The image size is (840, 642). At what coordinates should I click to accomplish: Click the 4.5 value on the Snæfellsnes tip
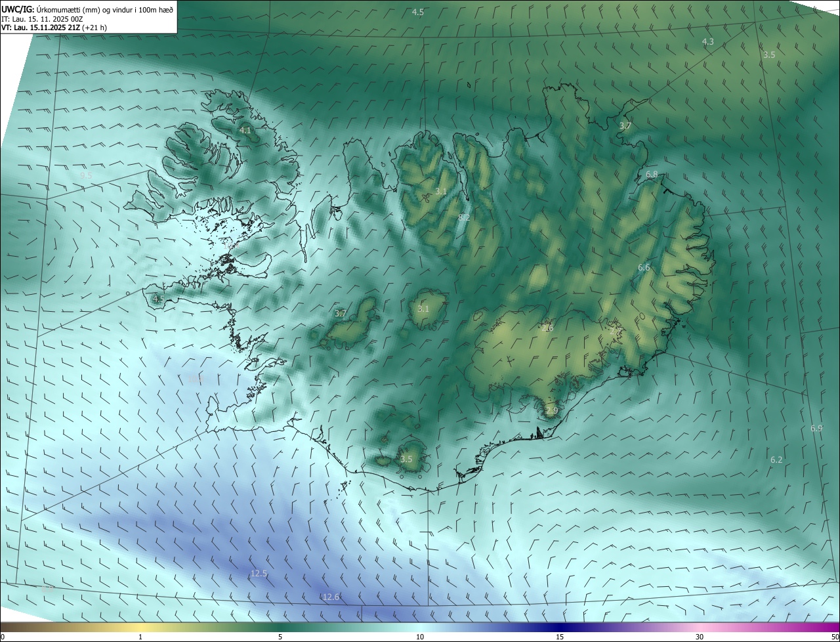pyautogui.click(x=158, y=299)
